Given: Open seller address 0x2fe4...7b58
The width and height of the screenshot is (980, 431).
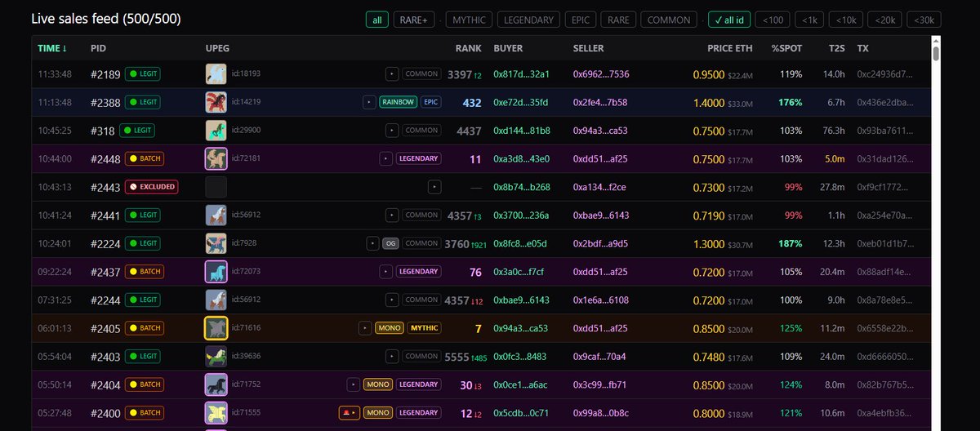Looking at the screenshot, I should pos(600,103).
